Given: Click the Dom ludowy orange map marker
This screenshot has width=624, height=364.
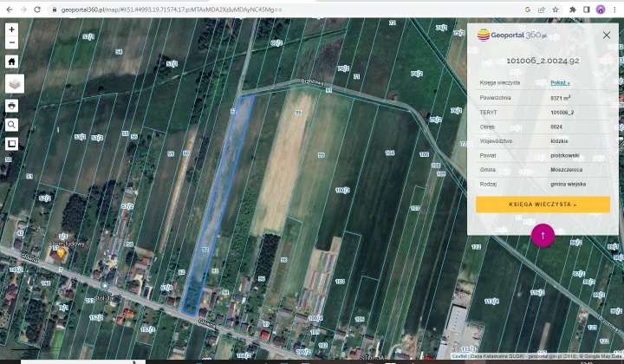Looking at the screenshot, I should pyautogui.click(x=61, y=252).
